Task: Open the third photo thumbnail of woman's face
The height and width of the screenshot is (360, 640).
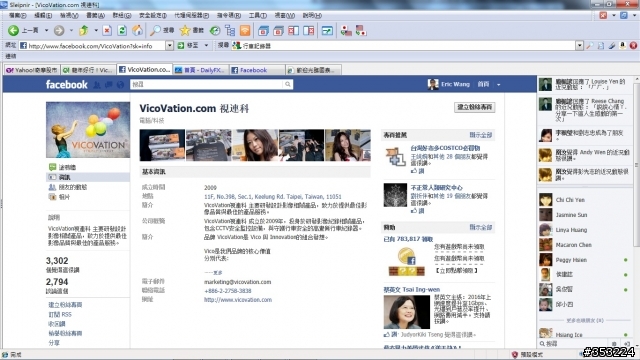Action: (x=255, y=145)
